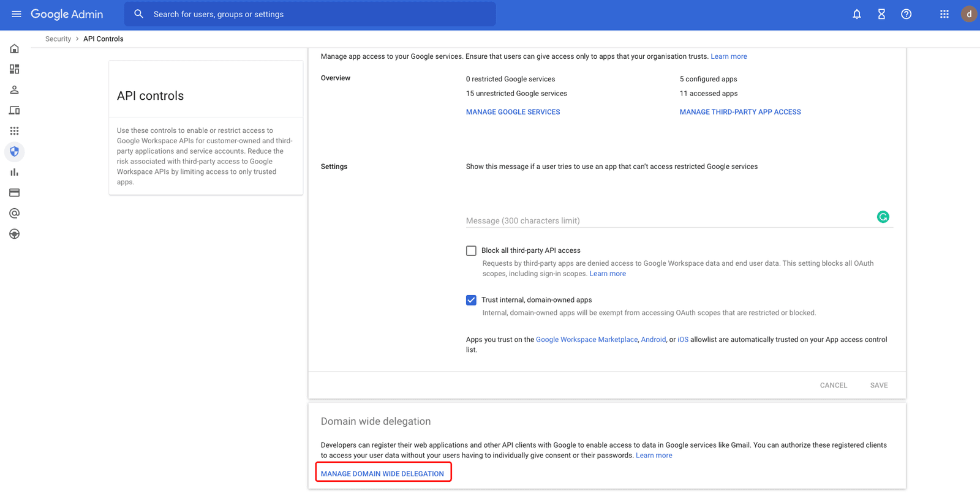The width and height of the screenshot is (980, 499).
Task: Click the 'API controls' card heading
Action: [x=151, y=96]
